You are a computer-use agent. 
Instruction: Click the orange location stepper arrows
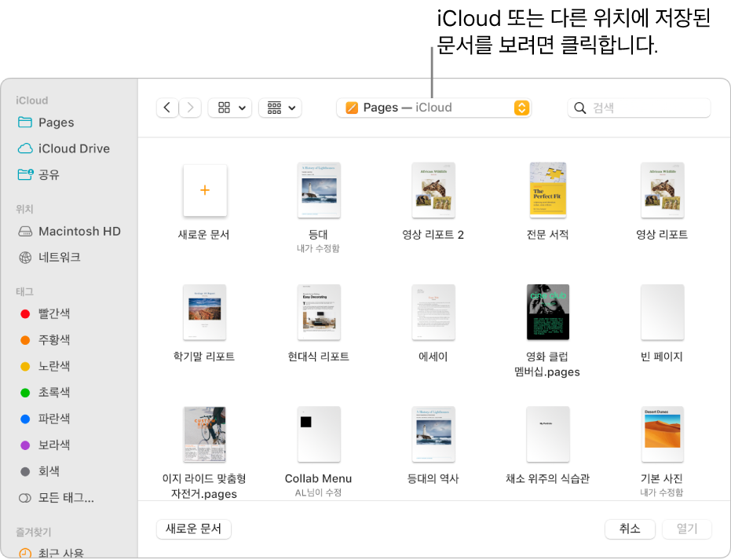[521, 108]
